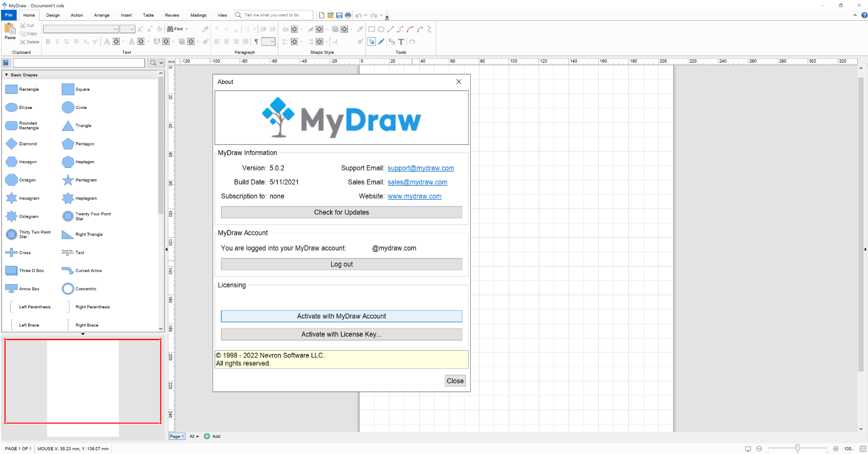The width and height of the screenshot is (868, 454).
Task: Toggle paragraph marks (pilcrow) button
Action: coord(256,42)
